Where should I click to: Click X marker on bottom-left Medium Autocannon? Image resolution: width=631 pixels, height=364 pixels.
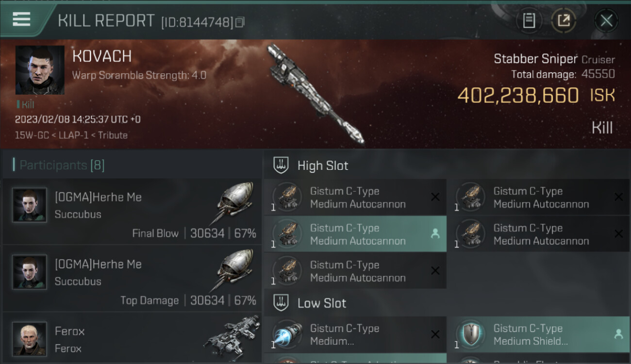pos(435,271)
